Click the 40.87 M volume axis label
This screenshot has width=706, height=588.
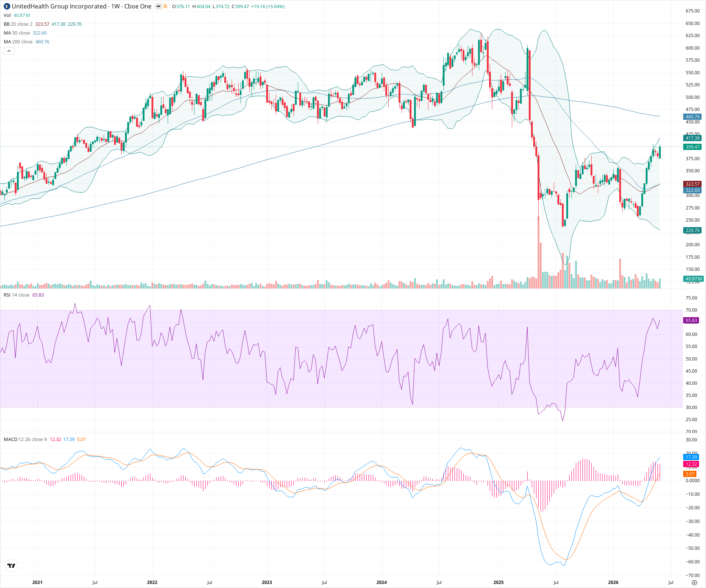(693, 279)
